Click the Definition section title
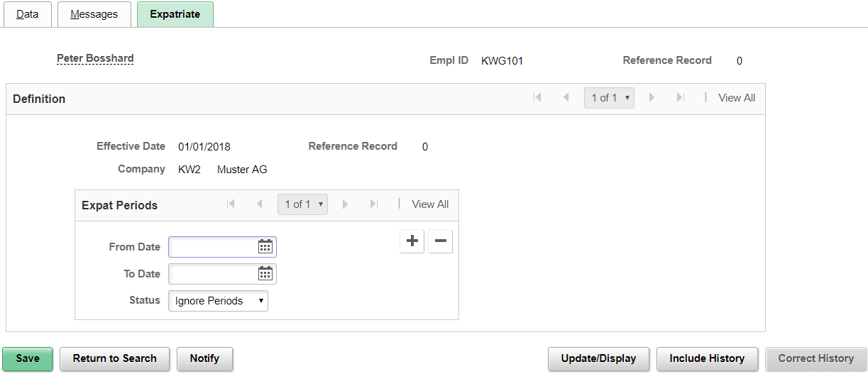The height and width of the screenshot is (374, 868). click(x=39, y=99)
